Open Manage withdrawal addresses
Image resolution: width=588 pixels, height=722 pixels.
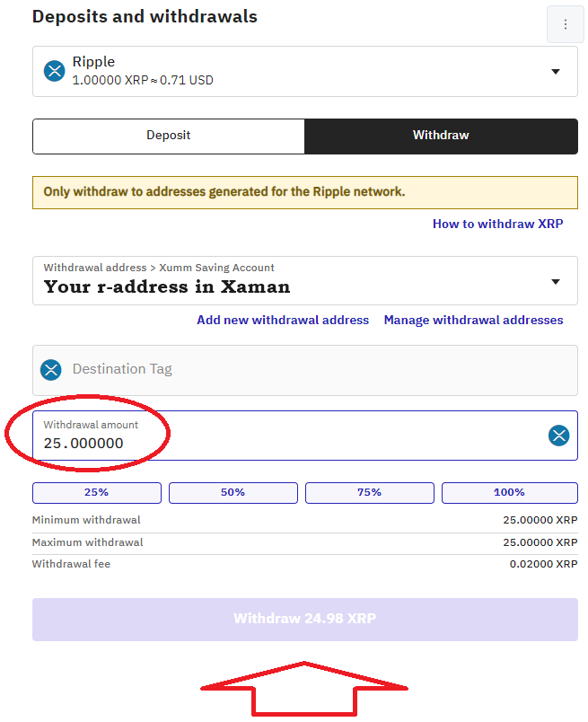[x=473, y=320]
